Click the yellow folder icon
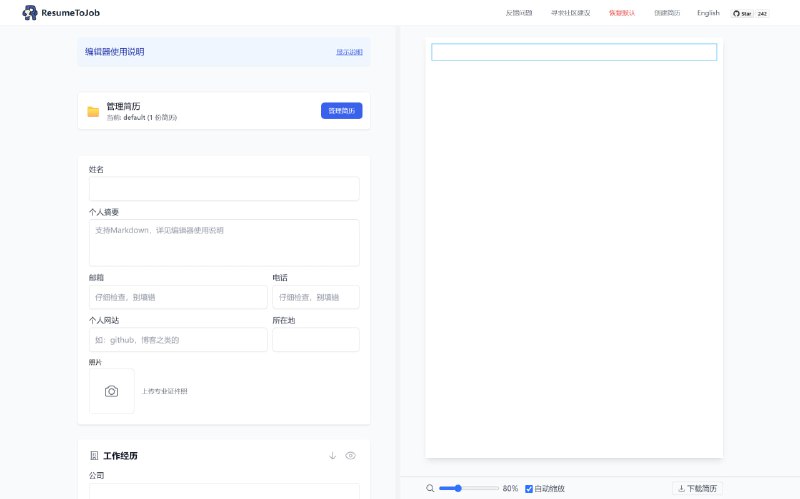800x499 pixels. (x=93, y=111)
